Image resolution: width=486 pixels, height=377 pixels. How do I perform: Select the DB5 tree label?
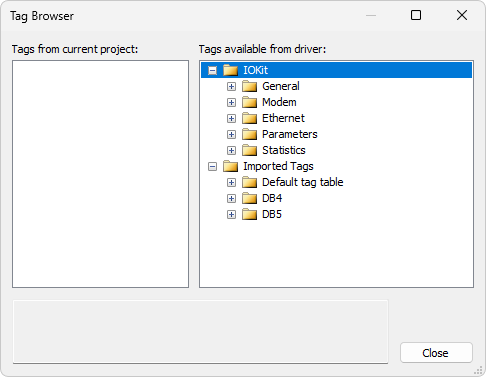click(x=272, y=214)
